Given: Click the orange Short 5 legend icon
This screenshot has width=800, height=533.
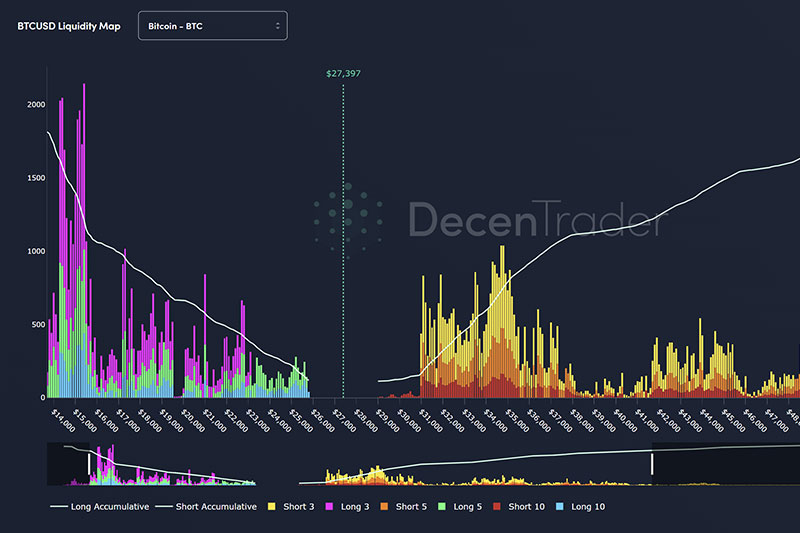Looking at the screenshot, I should coord(385,507).
